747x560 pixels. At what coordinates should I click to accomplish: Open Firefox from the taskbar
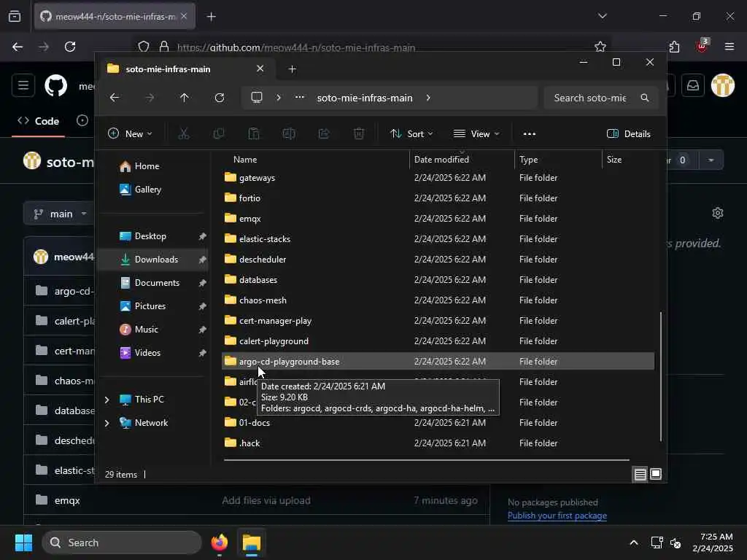(219, 542)
